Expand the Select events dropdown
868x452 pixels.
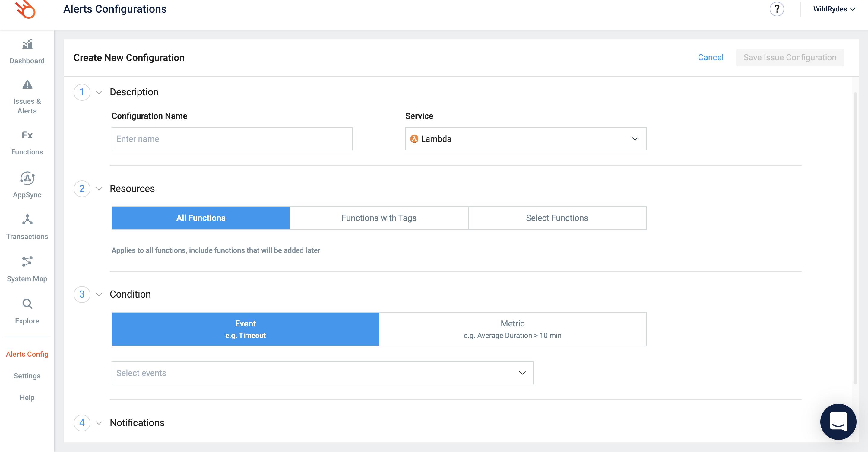click(322, 373)
